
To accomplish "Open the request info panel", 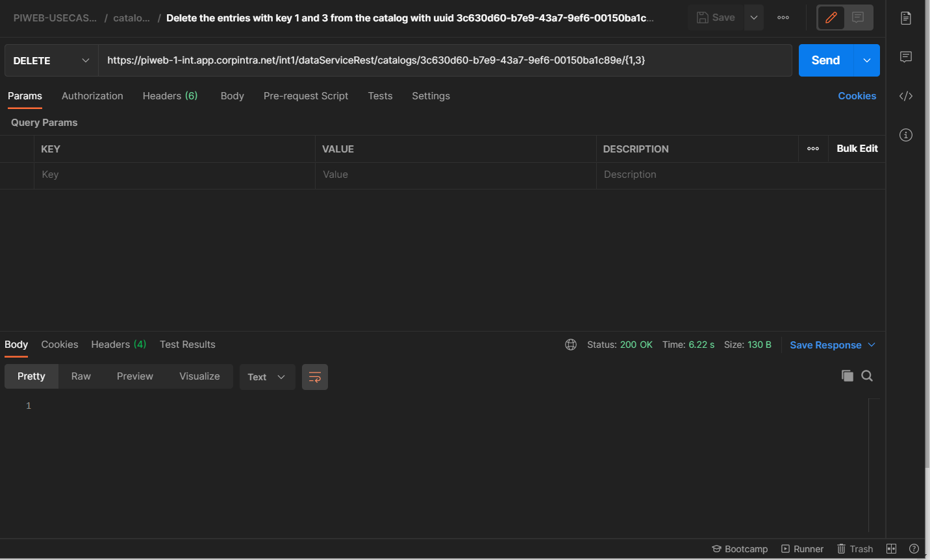I will 906,134.
